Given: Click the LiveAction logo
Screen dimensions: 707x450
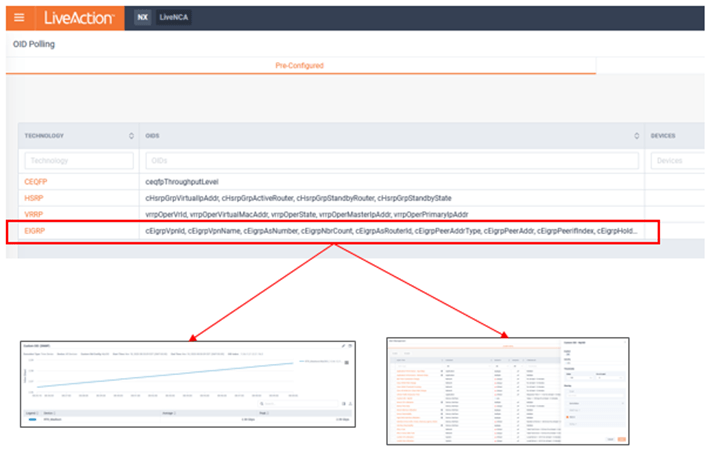Looking at the screenshot, I should point(79,18).
